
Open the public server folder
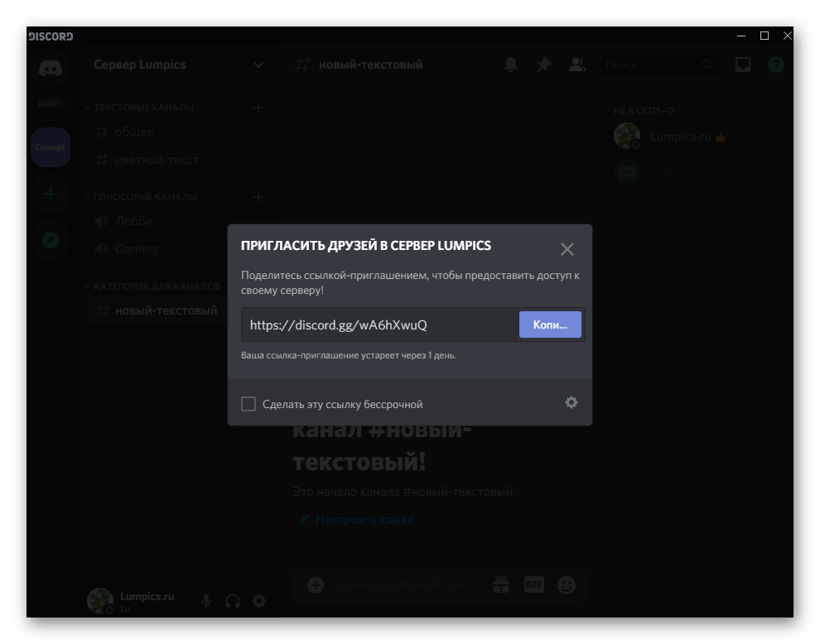coord(51,103)
